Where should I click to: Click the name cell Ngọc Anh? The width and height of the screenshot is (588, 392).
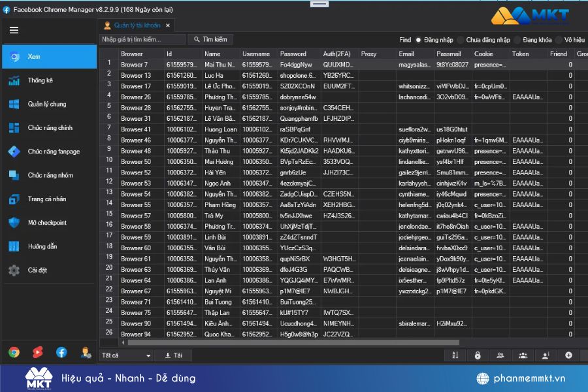click(221, 184)
